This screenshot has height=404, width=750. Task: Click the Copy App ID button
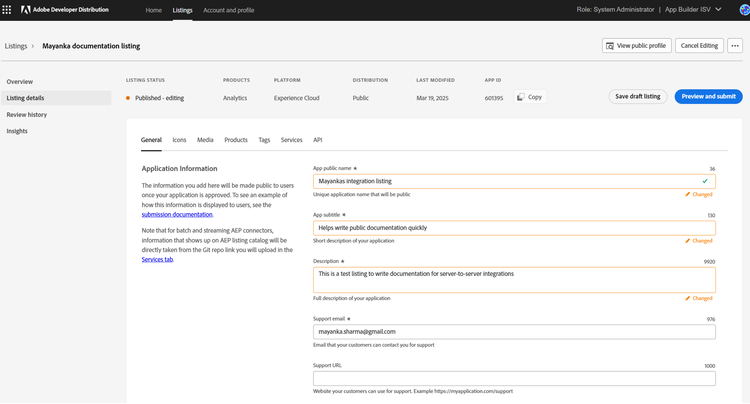coord(530,97)
